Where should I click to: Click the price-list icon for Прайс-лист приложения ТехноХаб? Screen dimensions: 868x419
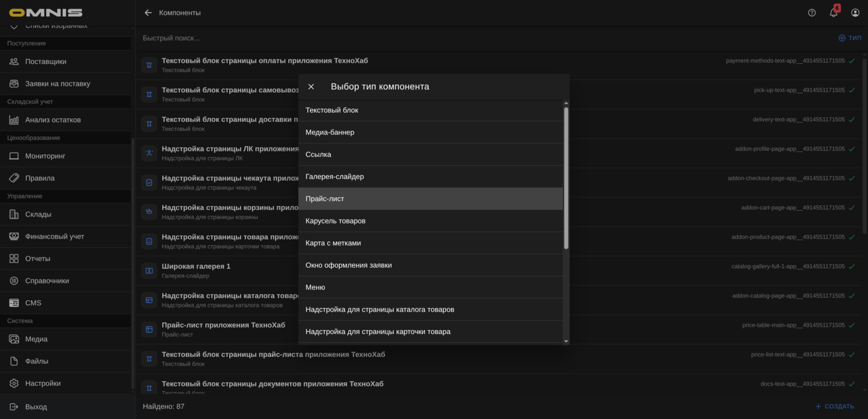tap(148, 329)
